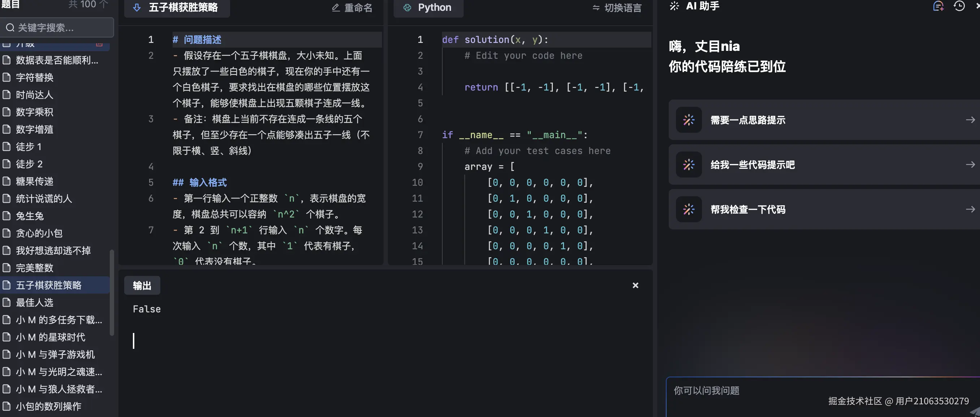
Task: Click the download icon beside 五子棋获胜策略 title
Action: tap(136, 8)
